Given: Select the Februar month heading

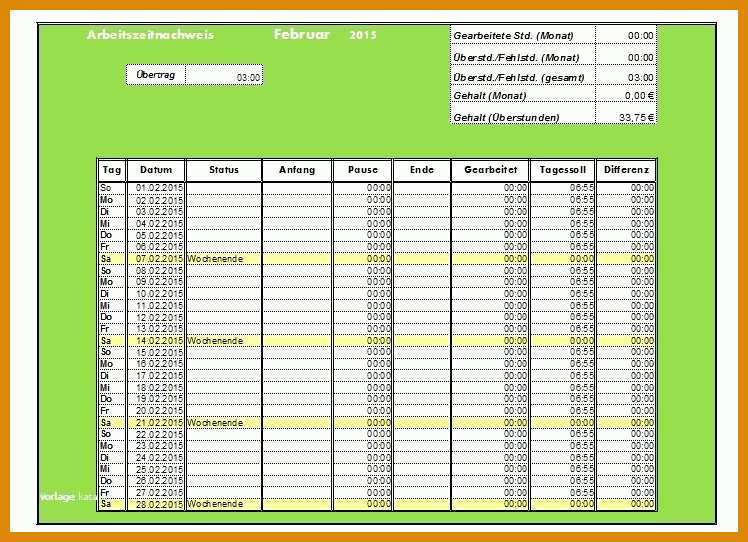Looking at the screenshot, I should click(x=301, y=34).
